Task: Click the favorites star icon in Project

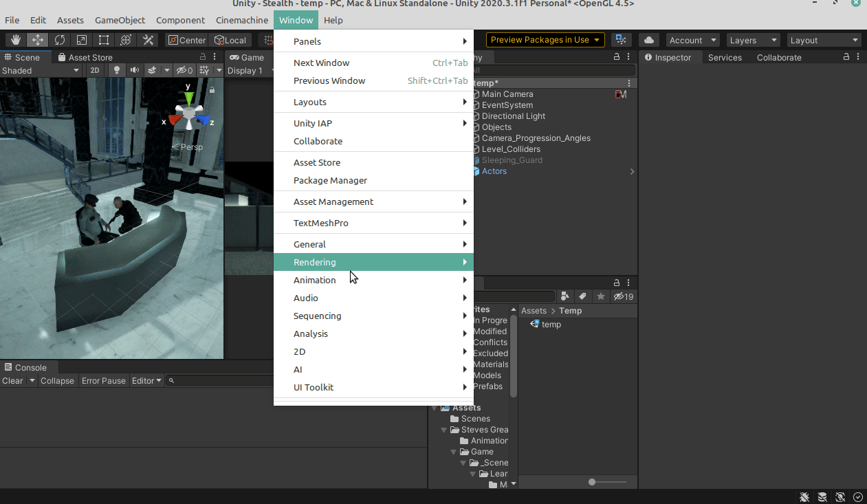Action: [x=601, y=296]
